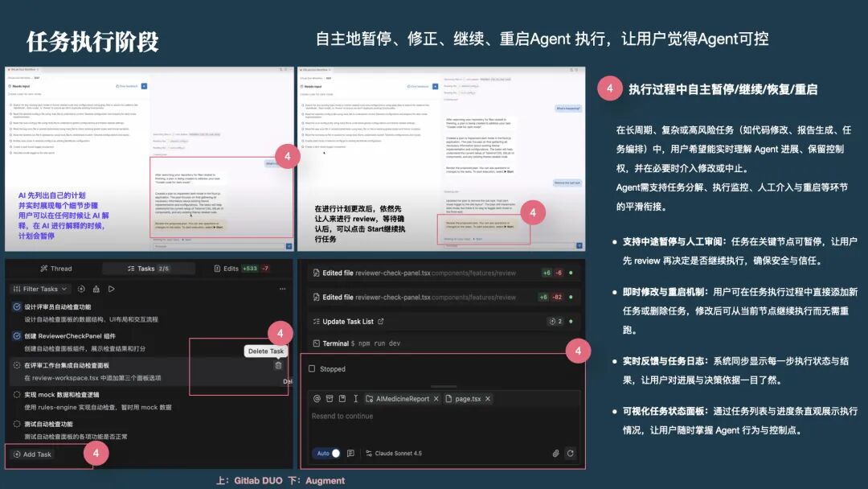Click the play icon in the Tasks toolbar
The width and height of the screenshot is (868, 489).
tap(110, 288)
